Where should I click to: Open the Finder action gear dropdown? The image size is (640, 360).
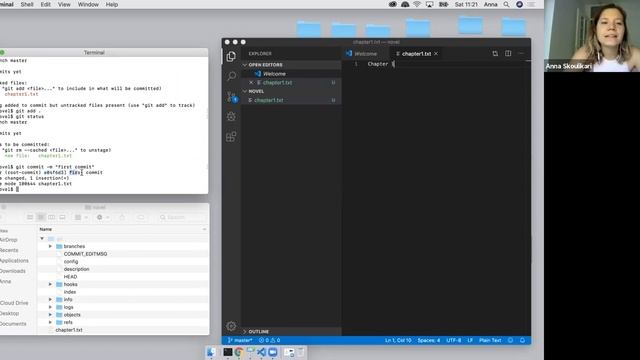point(103,217)
